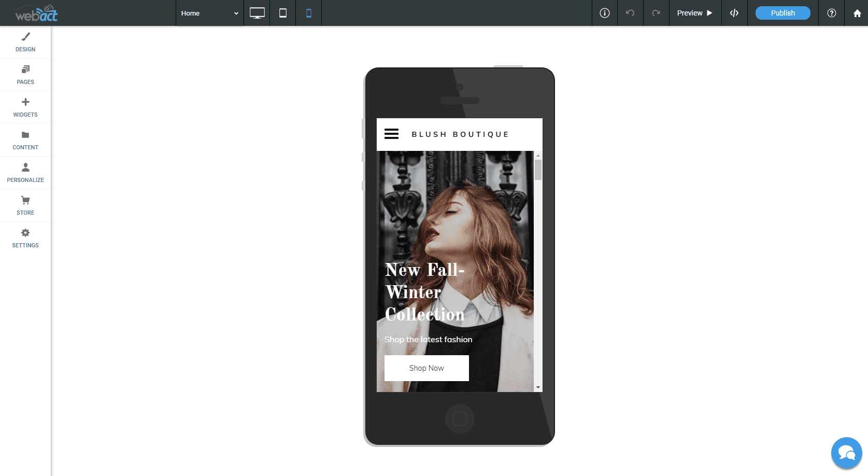Image resolution: width=868 pixels, height=476 pixels.
Task: Open the chat support bubble
Action: [x=846, y=452]
